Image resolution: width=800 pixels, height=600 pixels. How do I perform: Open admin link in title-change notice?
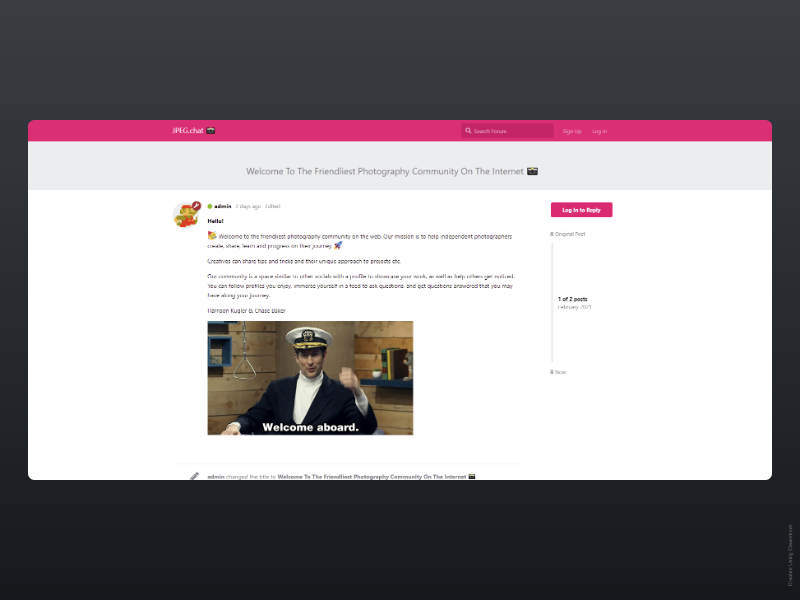(215, 477)
